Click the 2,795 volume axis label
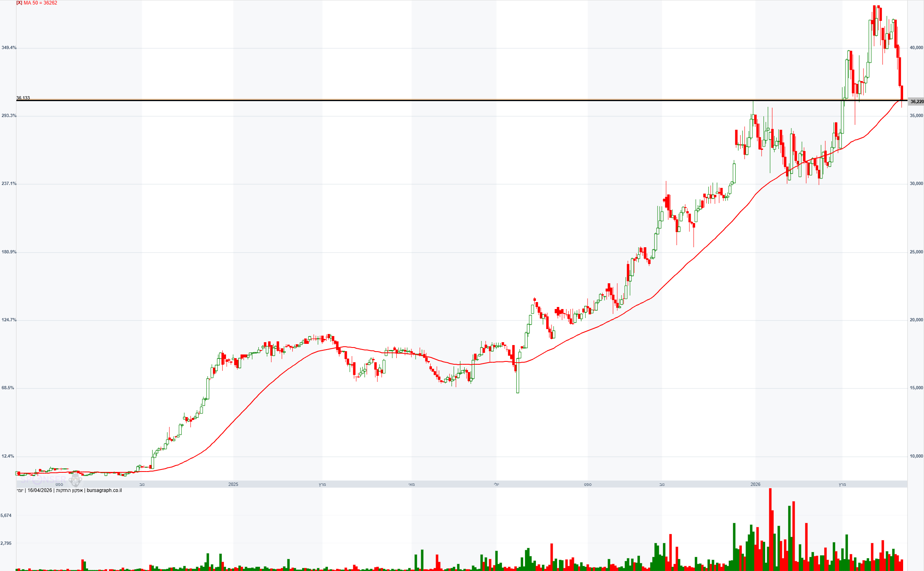Screen dimensions: 924x571 pyautogui.click(x=6, y=543)
